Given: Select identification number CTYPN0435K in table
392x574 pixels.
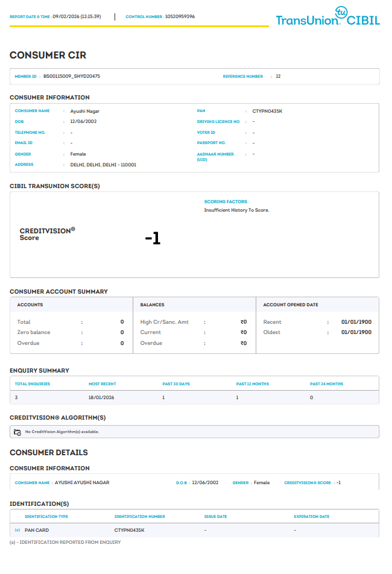Looking at the screenshot, I should [x=129, y=530].
